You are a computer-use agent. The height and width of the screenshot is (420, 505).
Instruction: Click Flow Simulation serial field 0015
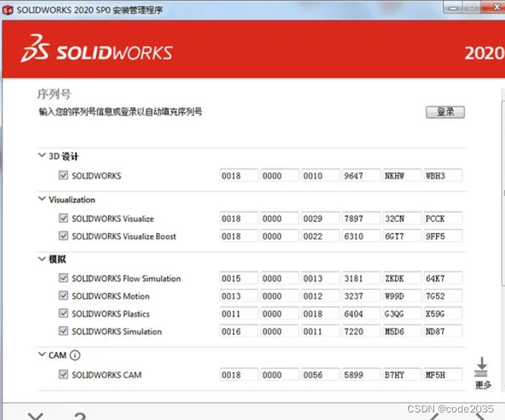click(239, 279)
